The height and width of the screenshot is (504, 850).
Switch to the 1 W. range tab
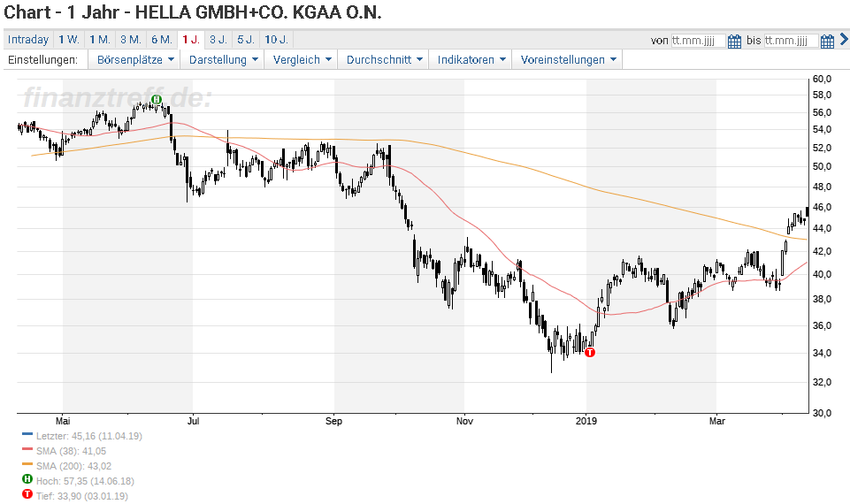click(69, 40)
